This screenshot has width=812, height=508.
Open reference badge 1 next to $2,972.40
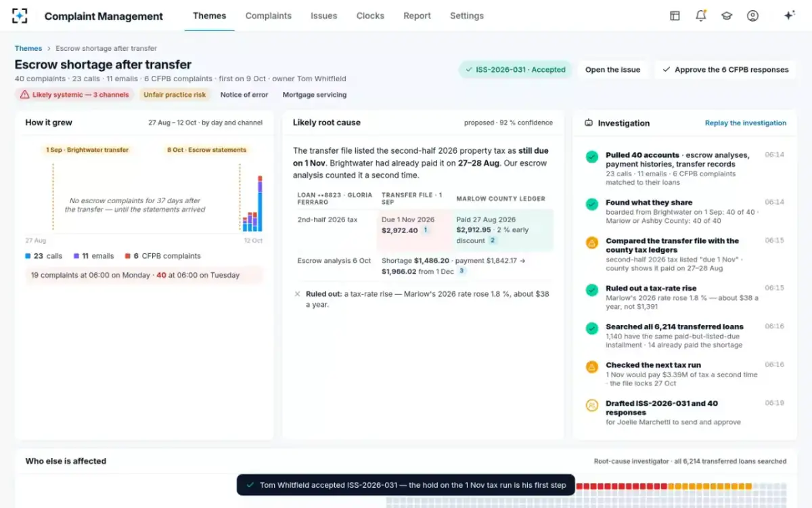point(426,230)
